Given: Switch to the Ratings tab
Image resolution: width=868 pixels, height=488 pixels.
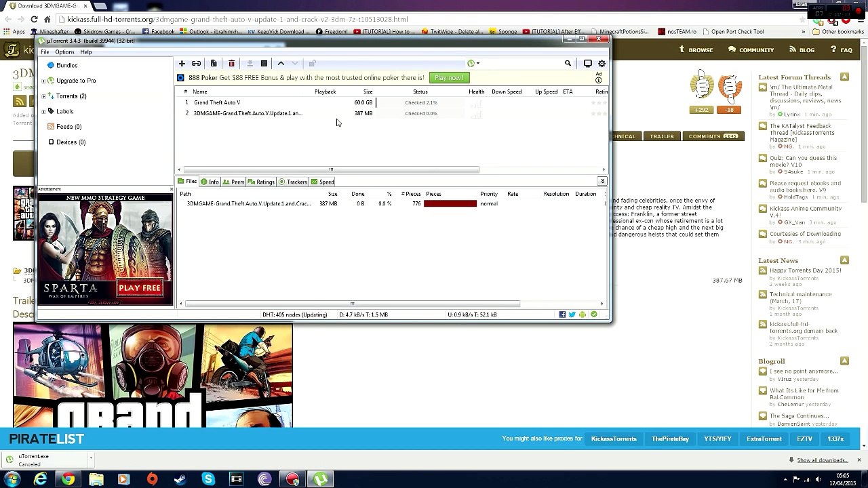Looking at the screenshot, I should point(261,182).
